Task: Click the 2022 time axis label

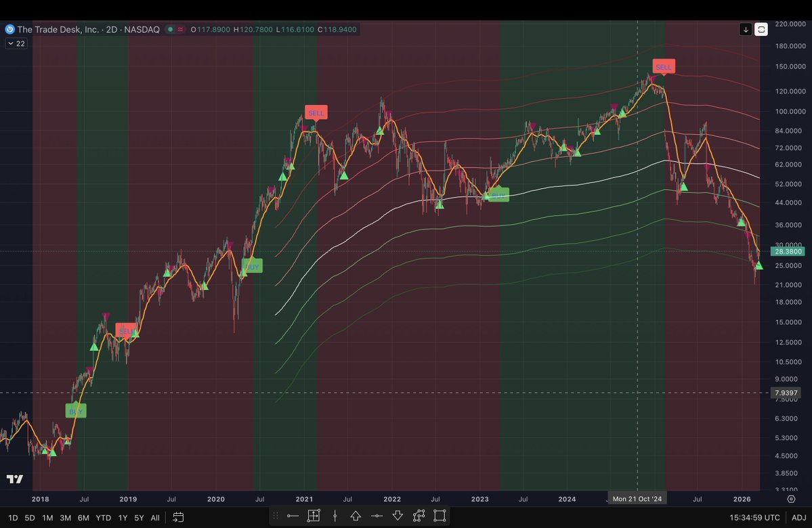Action: click(x=392, y=499)
